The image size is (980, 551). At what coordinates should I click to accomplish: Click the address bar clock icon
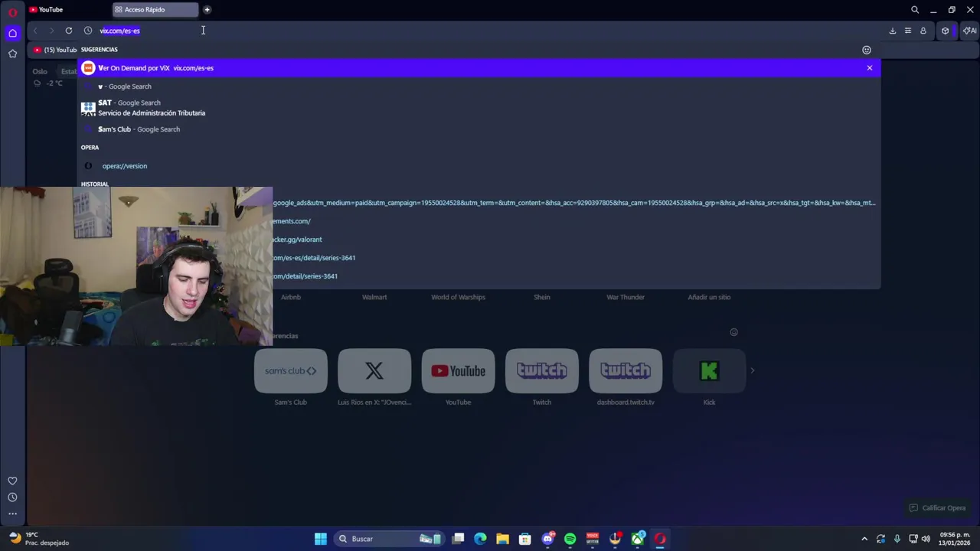click(x=88, y=31)
